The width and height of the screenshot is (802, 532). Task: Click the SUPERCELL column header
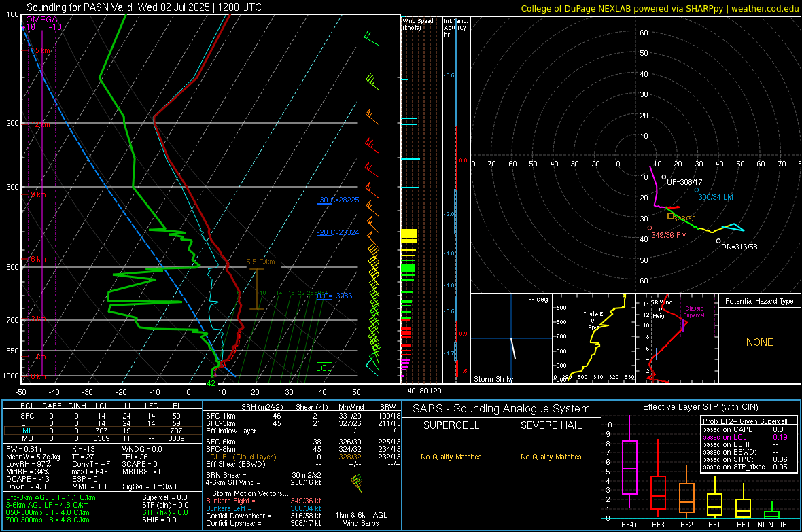[x=451, y=425]
